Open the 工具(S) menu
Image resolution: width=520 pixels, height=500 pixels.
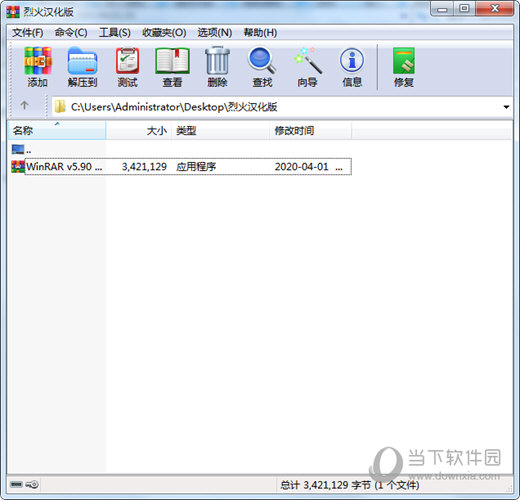pyautogui.click(x=115, y=33)
